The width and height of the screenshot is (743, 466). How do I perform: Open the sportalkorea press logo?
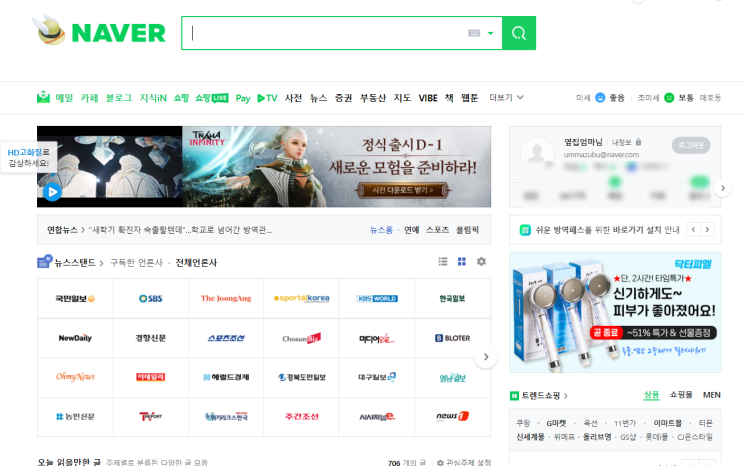[301, 299]
